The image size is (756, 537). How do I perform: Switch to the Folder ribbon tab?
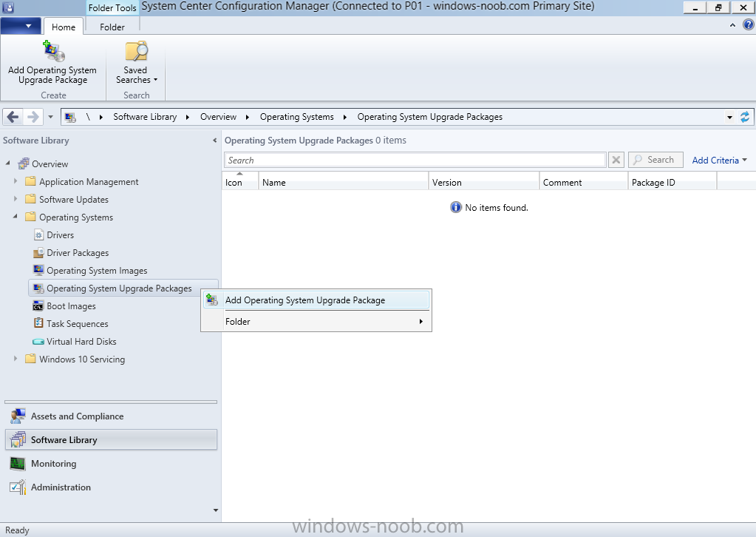pyautogui.click(x=112, y=27)
